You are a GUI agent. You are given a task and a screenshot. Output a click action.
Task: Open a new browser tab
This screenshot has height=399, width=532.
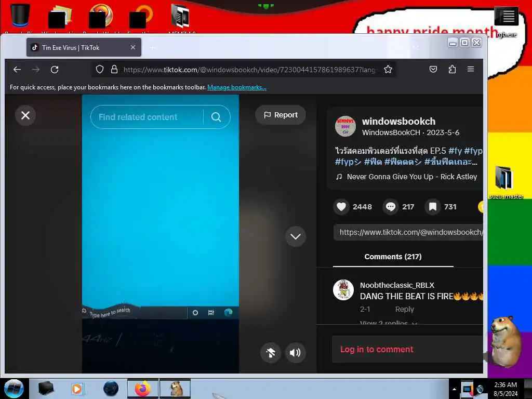[x=153, y=48]
